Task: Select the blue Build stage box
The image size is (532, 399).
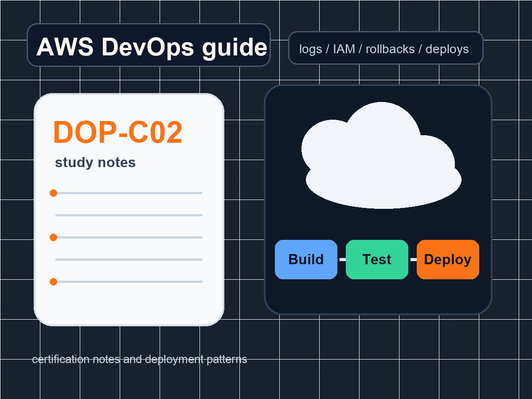Action: click(x=306, y=259)
